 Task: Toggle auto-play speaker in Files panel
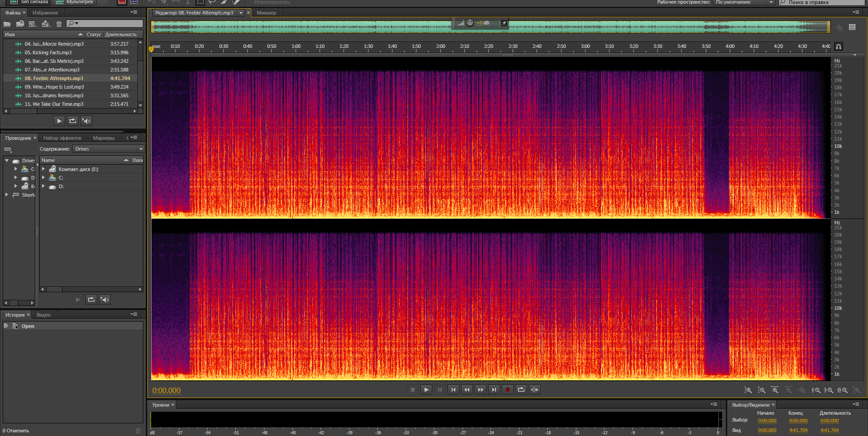pos(86,121)
